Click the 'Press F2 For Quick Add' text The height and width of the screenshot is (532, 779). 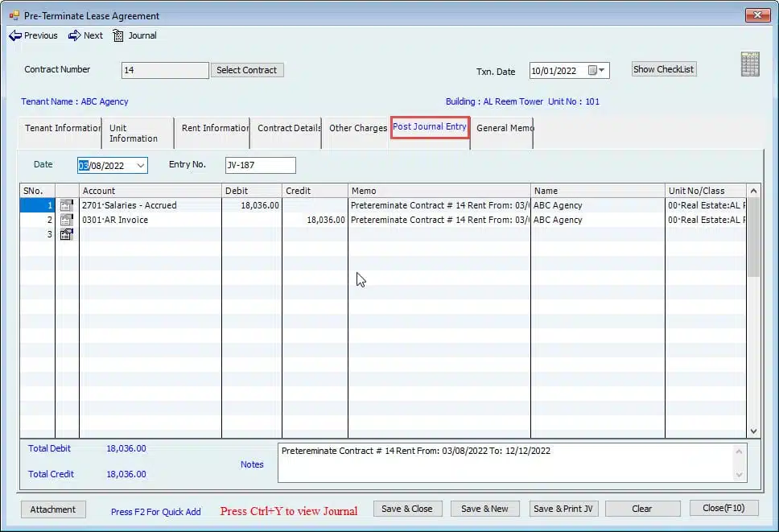coord(155,512)
